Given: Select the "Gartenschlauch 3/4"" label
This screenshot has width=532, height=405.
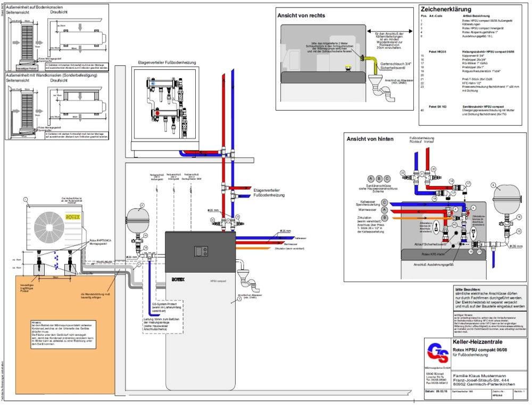Looking at the screenshot, I should [396, 64].
